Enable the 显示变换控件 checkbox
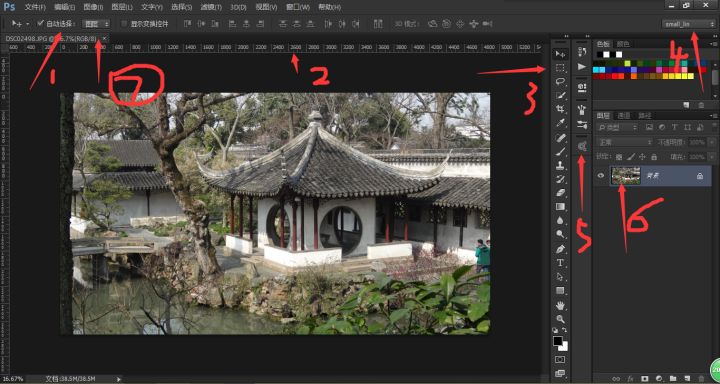Viewport: 720px width, 384px height. pos(124,23)
